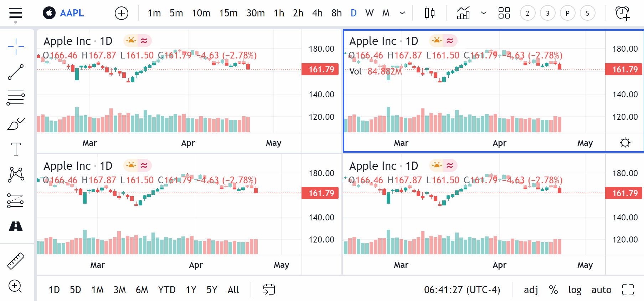Expand the more timeframes dropdown arrow

402,13
